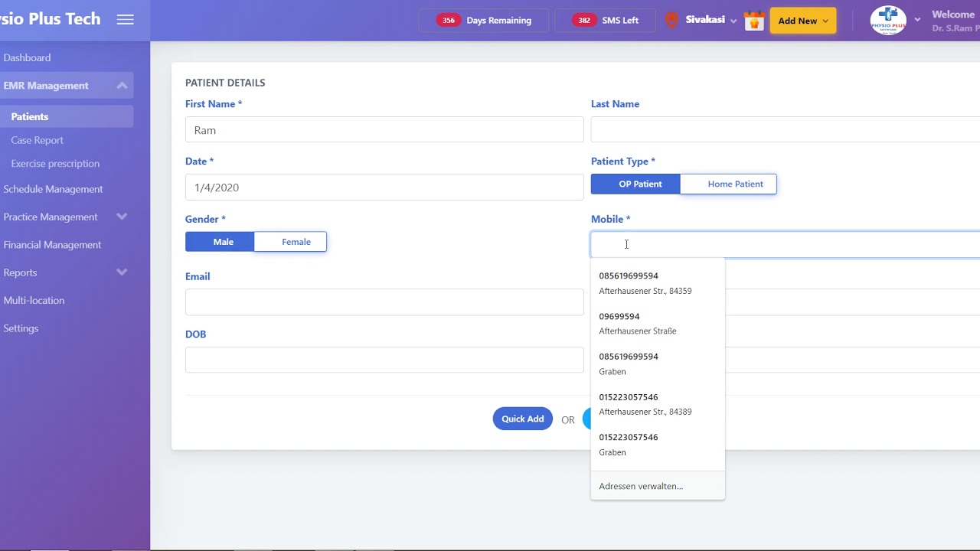Screen dimensions: 980x551
Task: Open the Add New dropdown button
Action: pos(803,21)
